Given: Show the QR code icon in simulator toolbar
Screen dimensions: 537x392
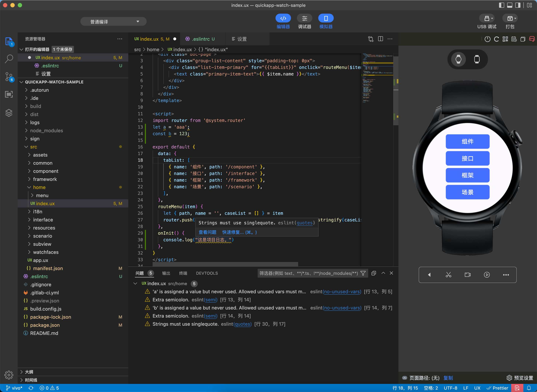Looking at the screenshot, I should coord(505,39).
